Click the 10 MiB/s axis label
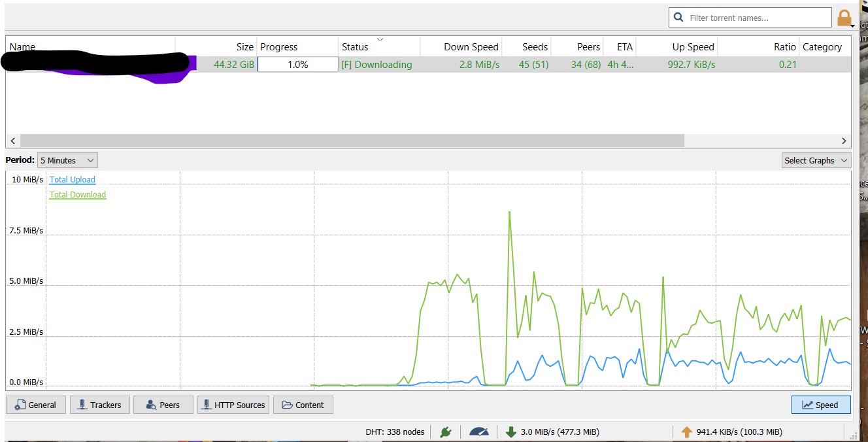 (27, 179)
